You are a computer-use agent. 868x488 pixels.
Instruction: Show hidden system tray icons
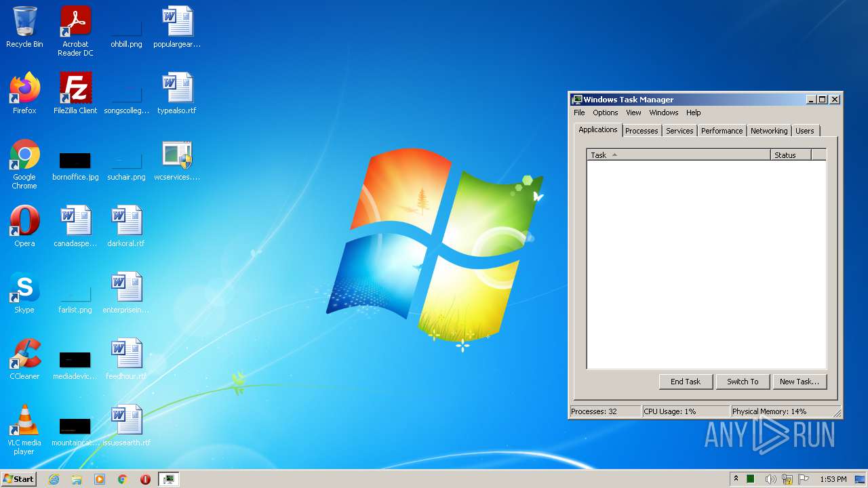(736, 479)
